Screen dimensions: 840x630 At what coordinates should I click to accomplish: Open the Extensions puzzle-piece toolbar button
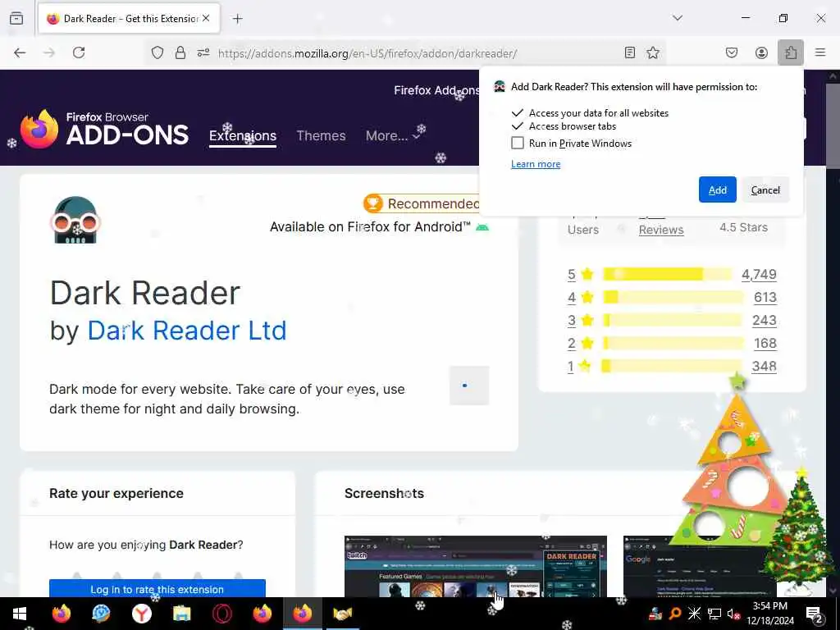791,52
